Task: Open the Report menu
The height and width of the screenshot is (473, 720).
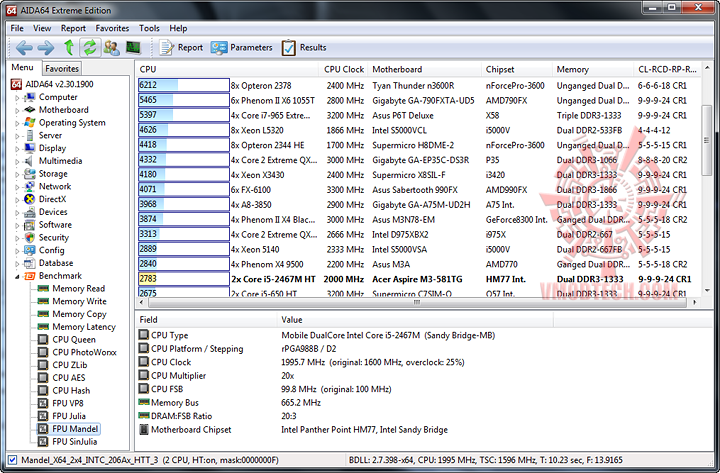Action: tap(73, 28)
